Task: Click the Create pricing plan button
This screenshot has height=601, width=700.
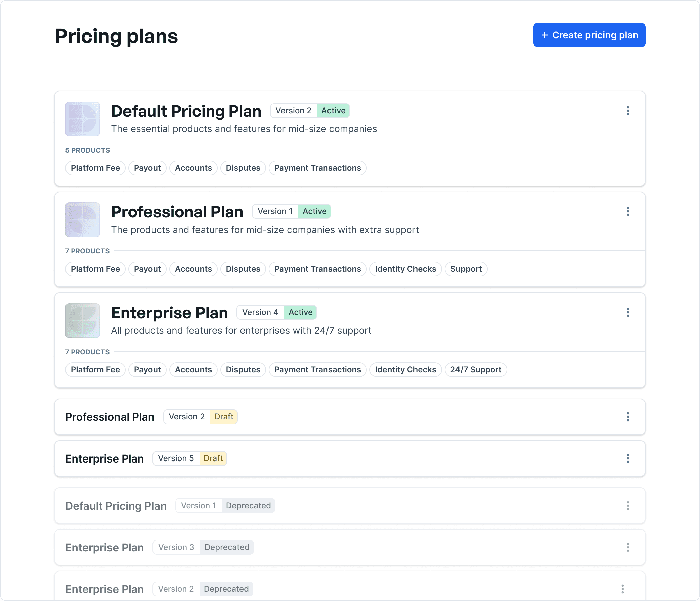Action: (589, 35)
